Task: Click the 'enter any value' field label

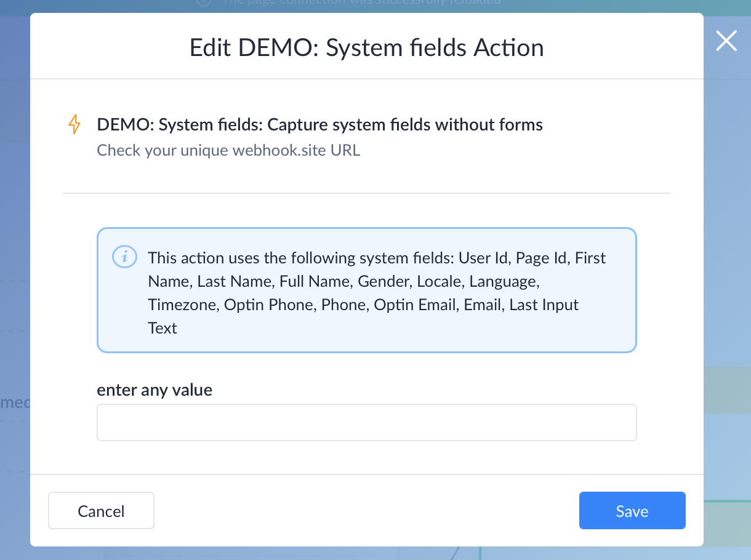Action: click(155, 390)
